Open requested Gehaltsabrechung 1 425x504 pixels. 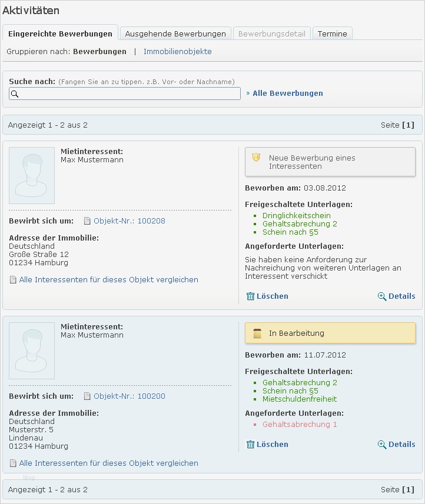300,424
